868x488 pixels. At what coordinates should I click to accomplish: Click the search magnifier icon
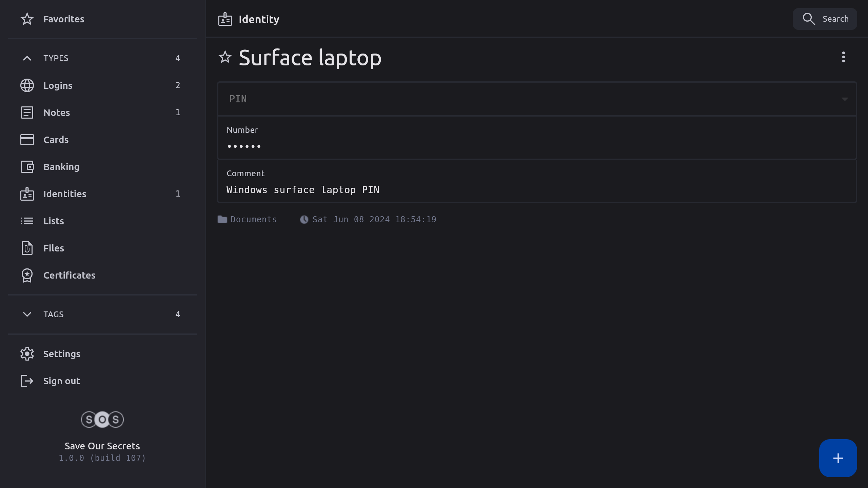pos(809,19)
